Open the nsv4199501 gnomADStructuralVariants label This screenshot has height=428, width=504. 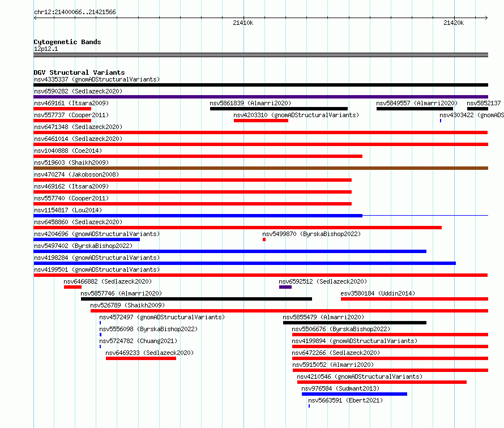(x=97, y=269)
